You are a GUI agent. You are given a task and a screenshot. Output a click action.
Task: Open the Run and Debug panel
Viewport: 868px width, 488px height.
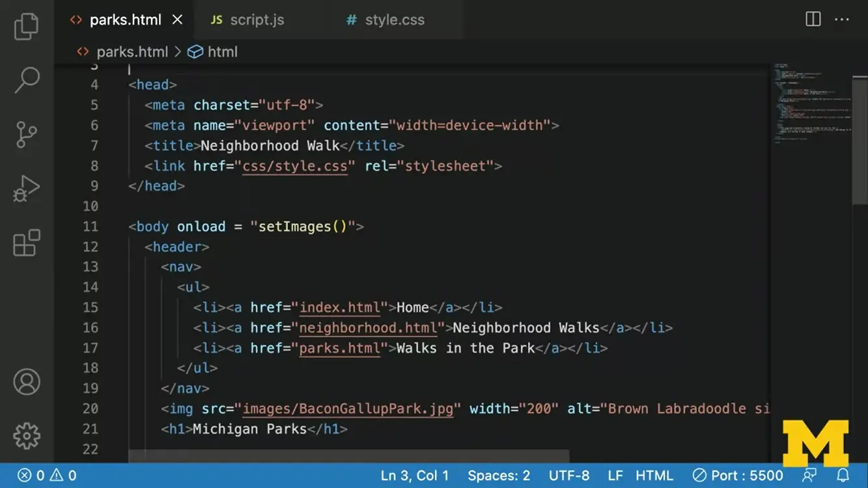(x=27, y=189)
